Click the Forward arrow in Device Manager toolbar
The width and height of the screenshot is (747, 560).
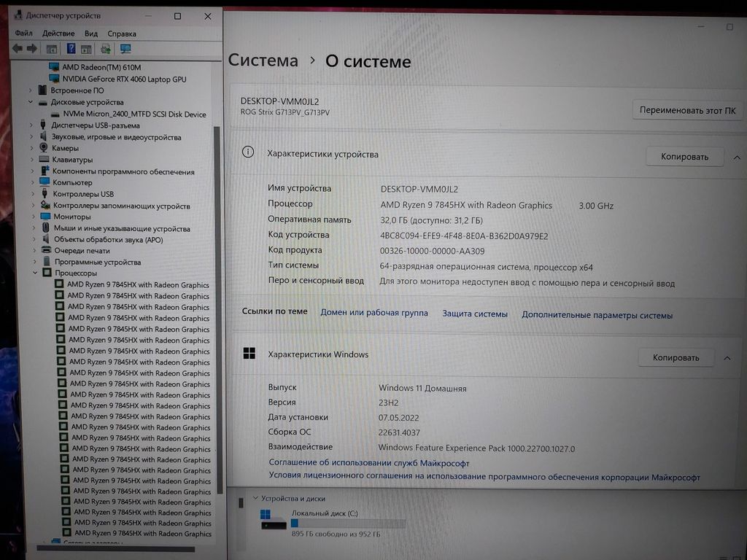point(32,49)
